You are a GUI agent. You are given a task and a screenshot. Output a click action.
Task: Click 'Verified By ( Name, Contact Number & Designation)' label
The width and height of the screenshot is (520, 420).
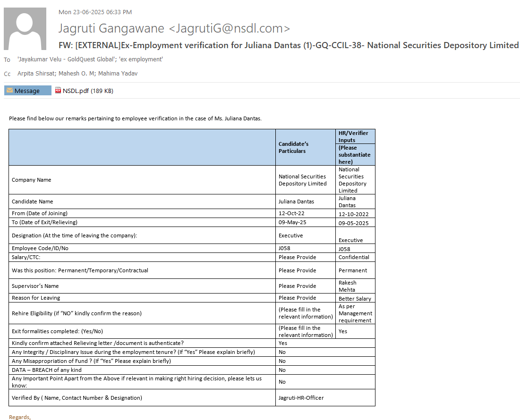pyautogui.click(x=77, y=398)
